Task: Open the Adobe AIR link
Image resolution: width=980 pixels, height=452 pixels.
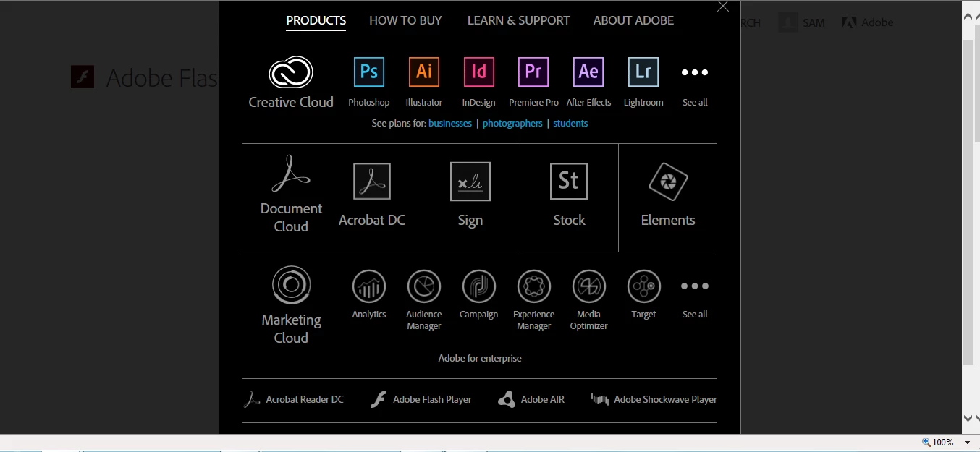Action: [531, 399]
